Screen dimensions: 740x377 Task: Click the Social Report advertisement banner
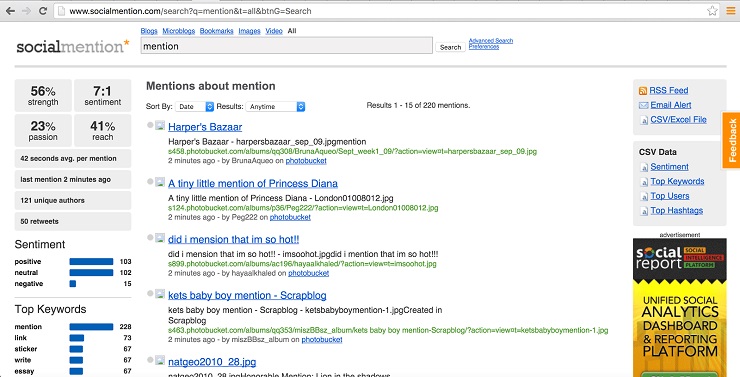tap(680, 308)
